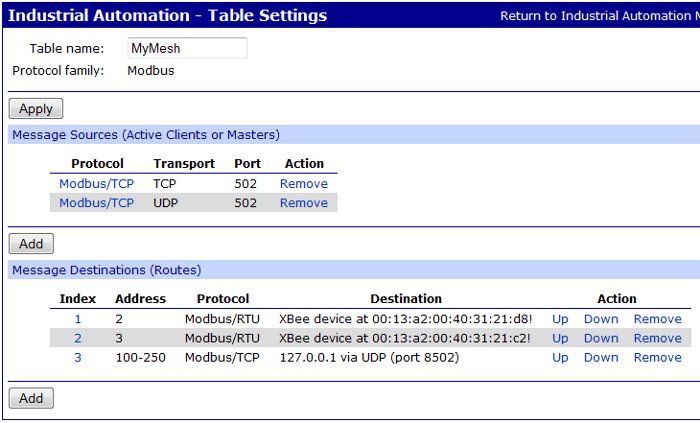Click the Table name input field

coord(187,48)
